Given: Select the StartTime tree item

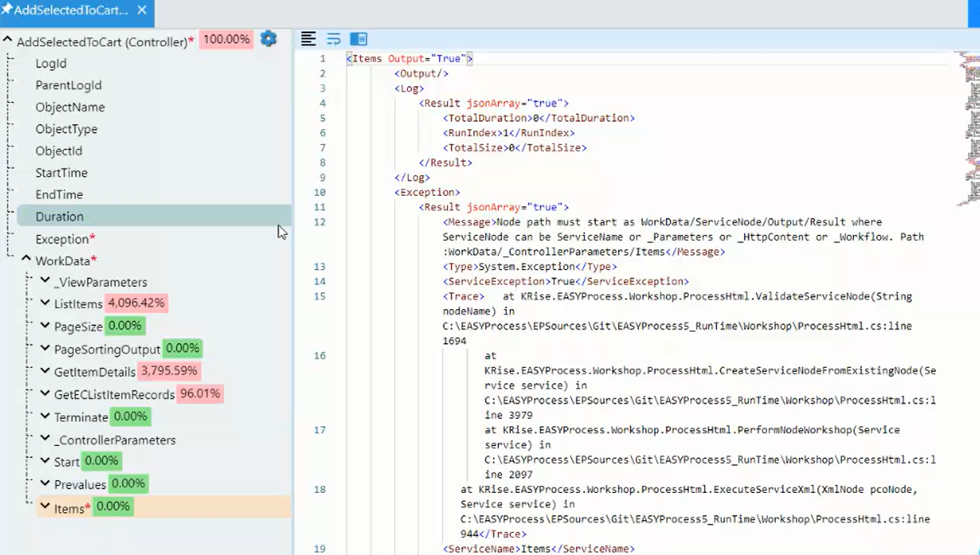Looking at the screenshot, I should pyautogui.click(x=61, y=173).
